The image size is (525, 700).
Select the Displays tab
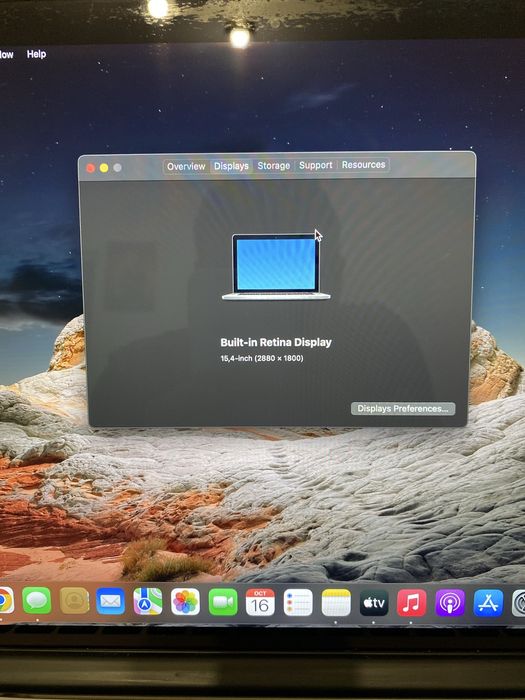point(231,166)
